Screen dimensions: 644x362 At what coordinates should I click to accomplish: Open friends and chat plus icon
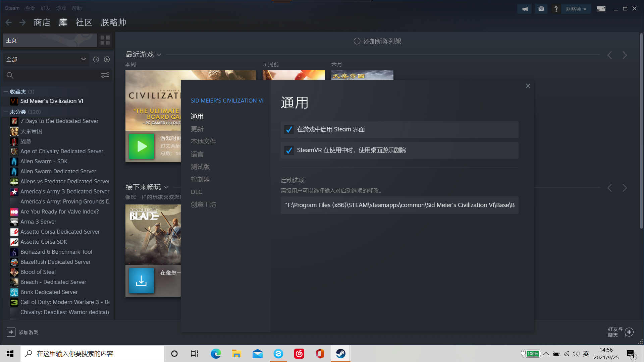click(x=629, y=332)
